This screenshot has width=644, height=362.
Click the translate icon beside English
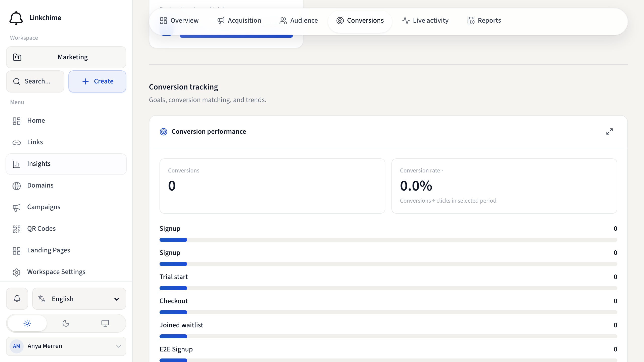42,299
